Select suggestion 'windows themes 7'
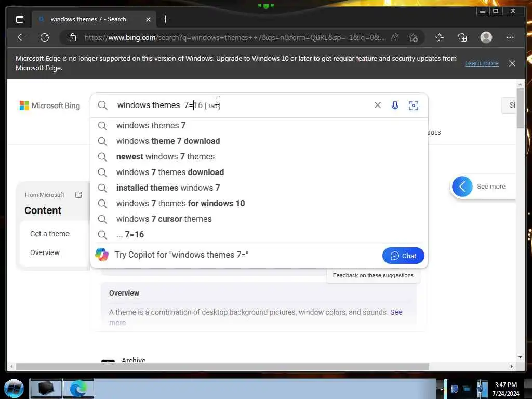The image size is (532, 399). (259, 126)
